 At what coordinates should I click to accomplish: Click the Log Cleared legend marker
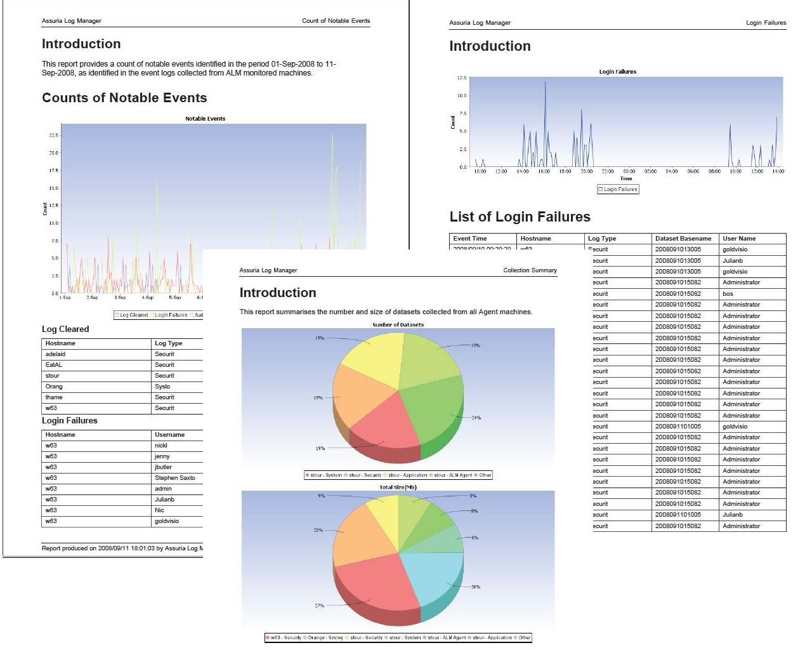pos(117,315)
